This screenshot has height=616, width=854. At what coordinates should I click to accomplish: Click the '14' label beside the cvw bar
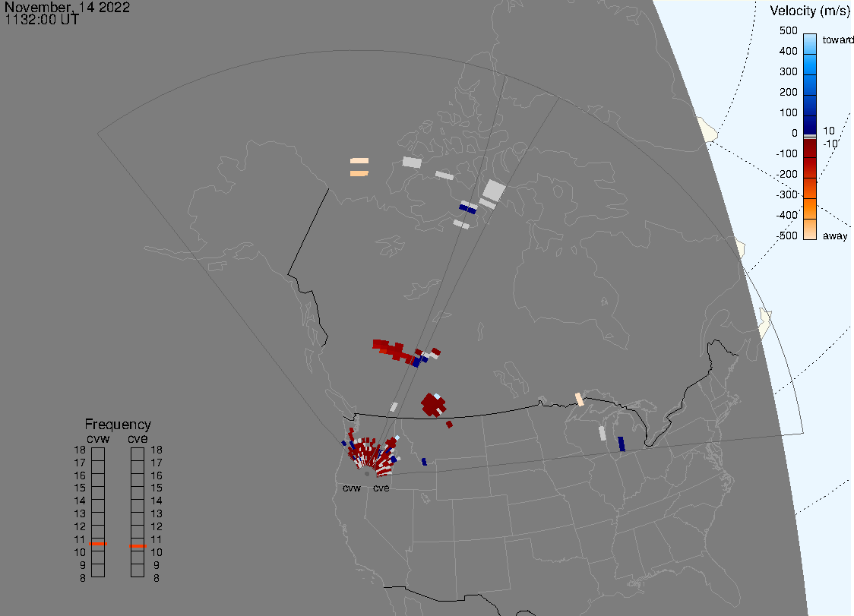80,501
